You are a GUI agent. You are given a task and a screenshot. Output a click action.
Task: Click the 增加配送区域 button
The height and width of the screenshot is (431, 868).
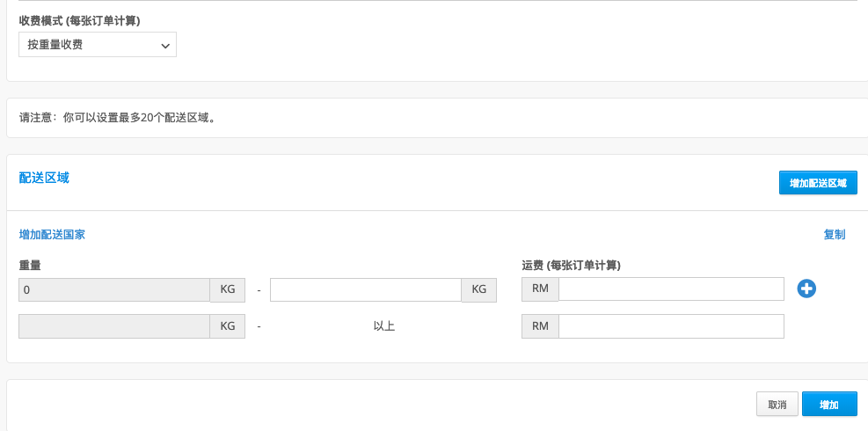point(818,183)
